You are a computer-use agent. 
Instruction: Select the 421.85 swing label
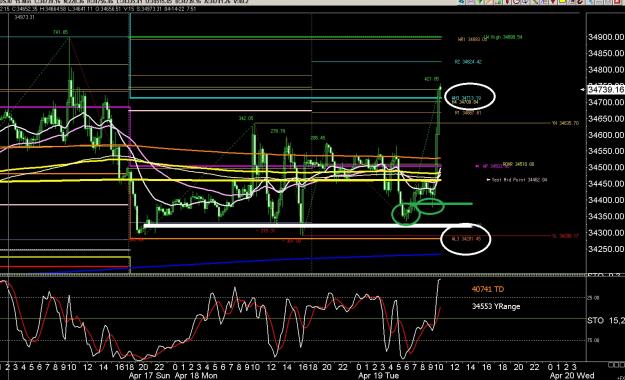coord(432,79)
